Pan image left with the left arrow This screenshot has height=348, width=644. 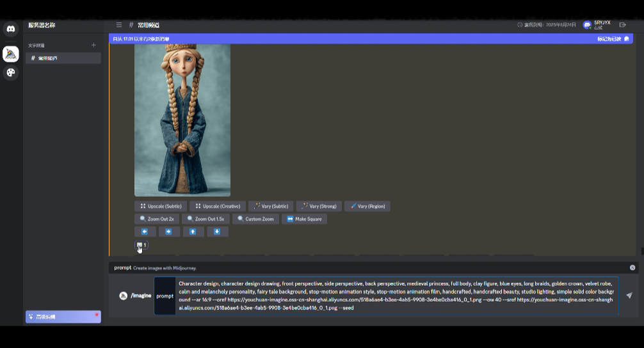(145, 232)
